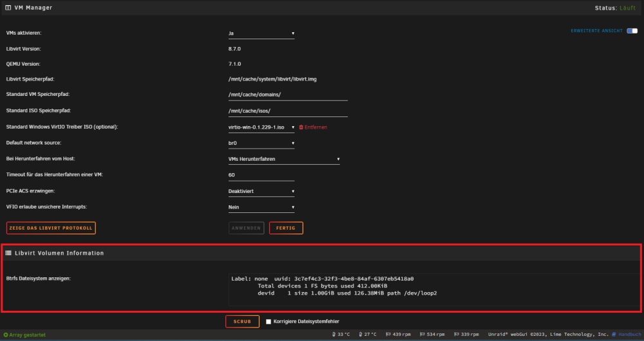Click the Libvirt version value 8.7.0
This screenshot has height=341, width=644.
(x=234, y=49)
